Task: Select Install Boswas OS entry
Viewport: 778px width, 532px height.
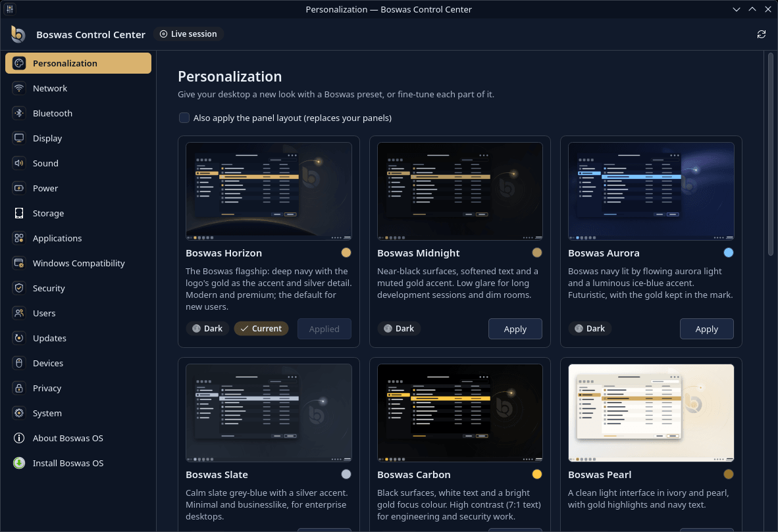Action: (x=78, y=463)
